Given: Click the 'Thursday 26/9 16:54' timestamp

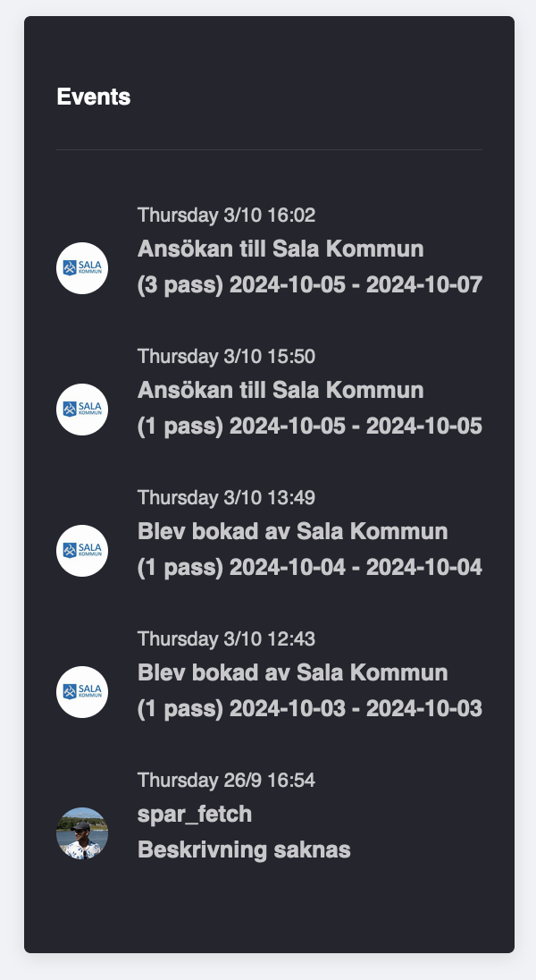Looking at the screenshot, I should point(226,781).
